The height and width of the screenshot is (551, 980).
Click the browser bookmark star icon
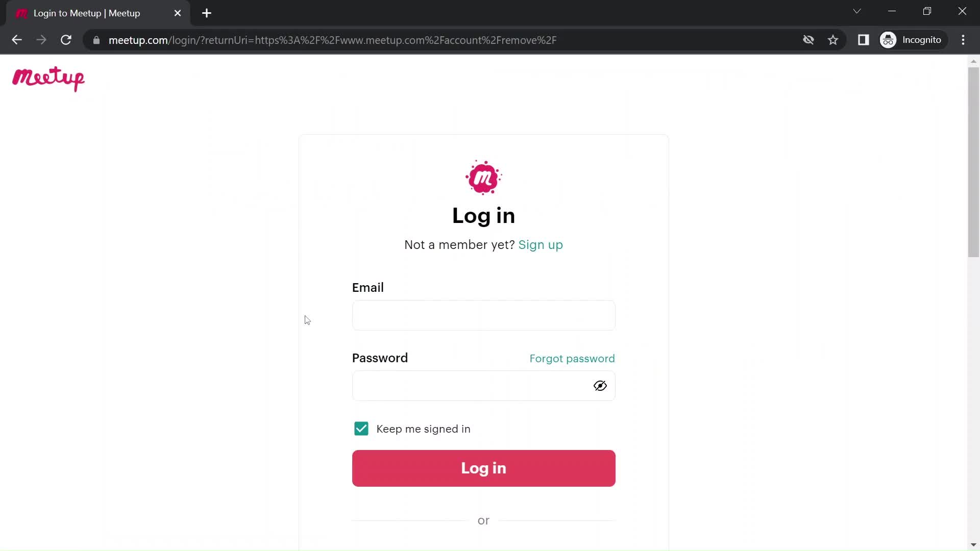[834, 40]
